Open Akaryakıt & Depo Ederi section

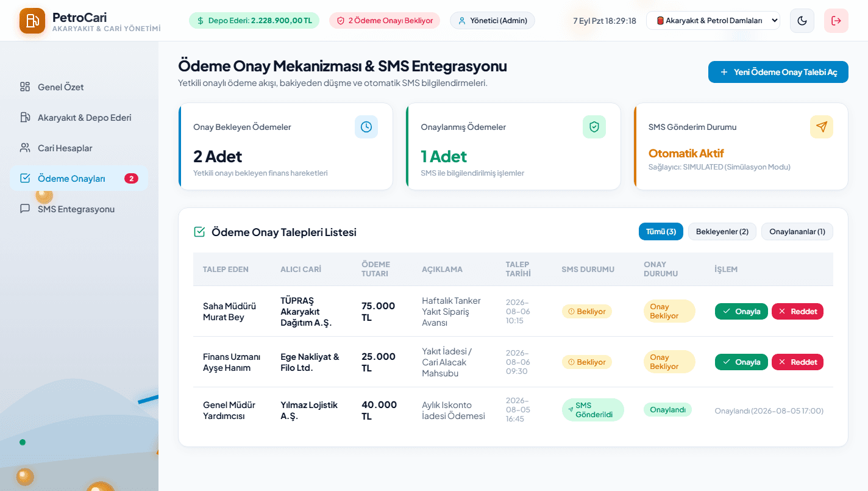pos(79,118)
